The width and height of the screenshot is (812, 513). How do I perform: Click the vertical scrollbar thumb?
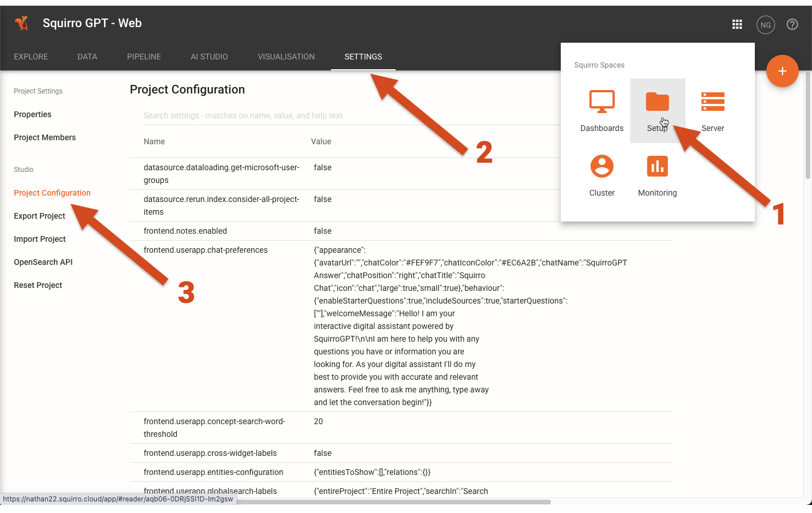[x=808, y=126]
